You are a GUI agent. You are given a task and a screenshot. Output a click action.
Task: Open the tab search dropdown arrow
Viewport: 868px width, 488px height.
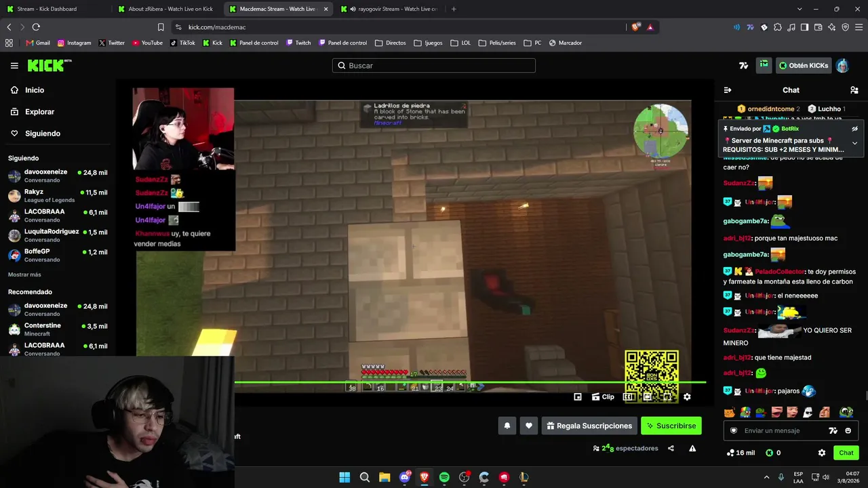[800, 9]
